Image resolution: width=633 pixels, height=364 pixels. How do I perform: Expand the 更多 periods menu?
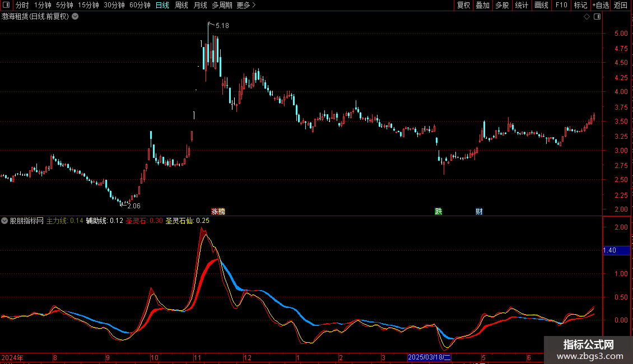coord(246,5)
